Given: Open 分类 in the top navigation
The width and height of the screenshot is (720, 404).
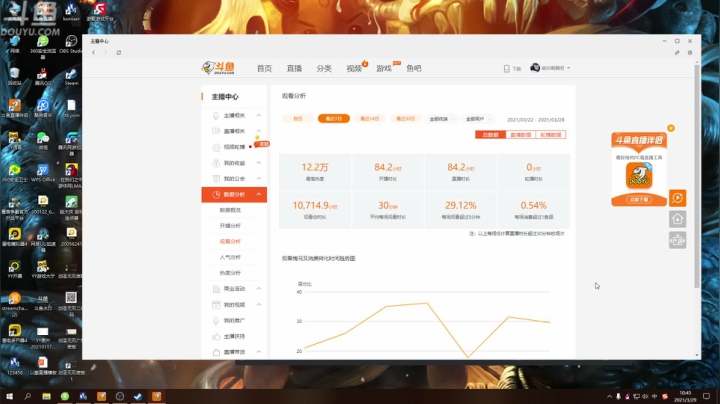Looking at the screenshot, I should 324,68.
